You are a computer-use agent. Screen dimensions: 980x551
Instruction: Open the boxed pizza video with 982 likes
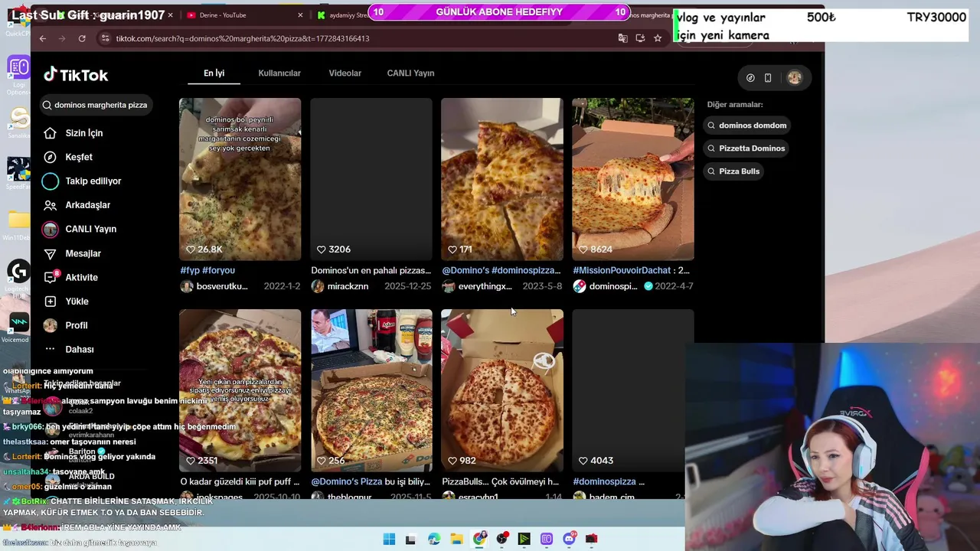502,390
